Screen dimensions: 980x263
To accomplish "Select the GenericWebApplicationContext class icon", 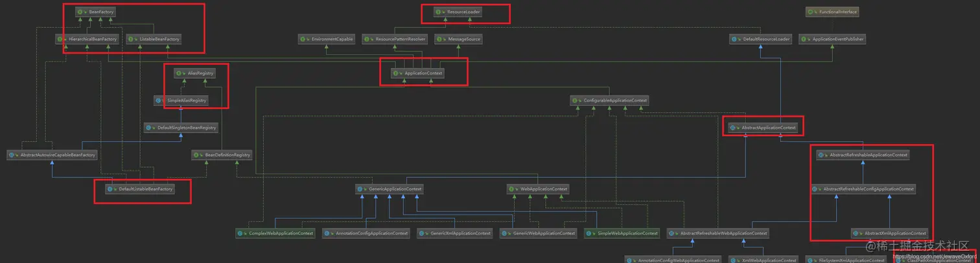I will pyautogui.click(x=504, y=233).
